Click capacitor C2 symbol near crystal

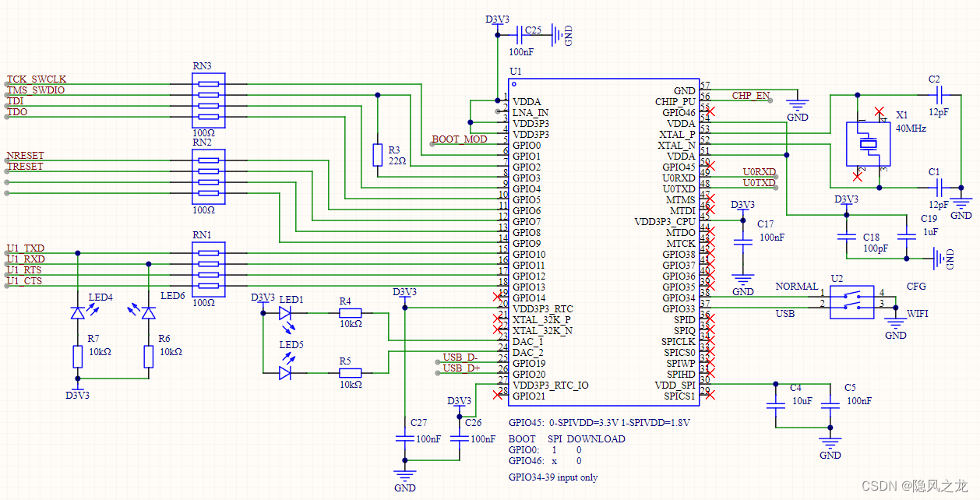939,94
